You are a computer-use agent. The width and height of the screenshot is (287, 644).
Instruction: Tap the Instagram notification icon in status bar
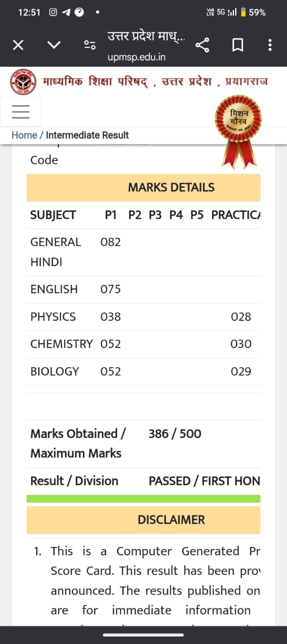[53, 13]
